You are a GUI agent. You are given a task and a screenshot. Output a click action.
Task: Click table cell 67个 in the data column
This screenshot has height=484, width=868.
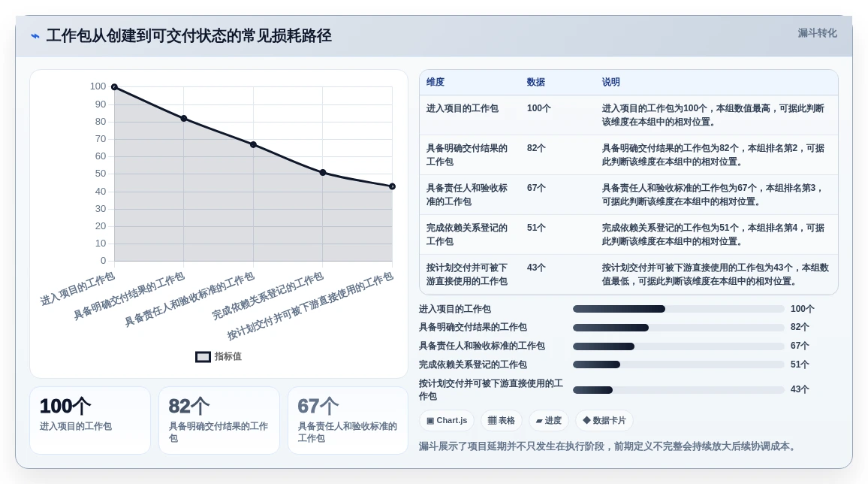click(536, 189)
